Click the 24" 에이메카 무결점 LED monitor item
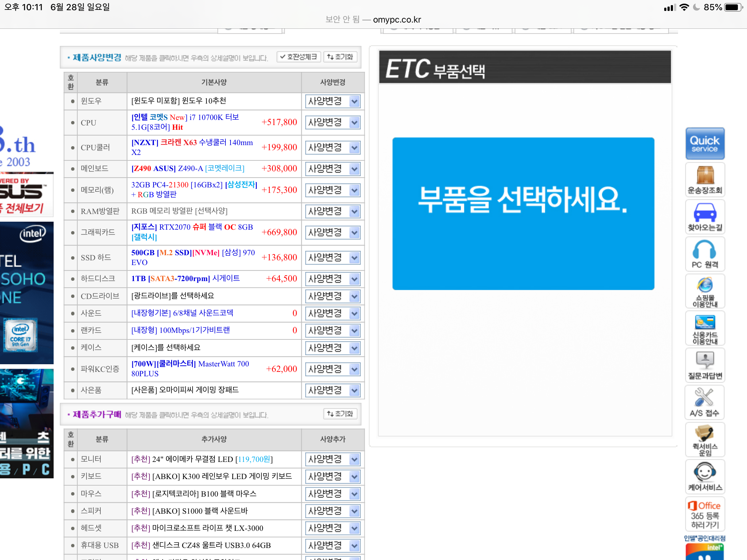 [x=202, y=459]
